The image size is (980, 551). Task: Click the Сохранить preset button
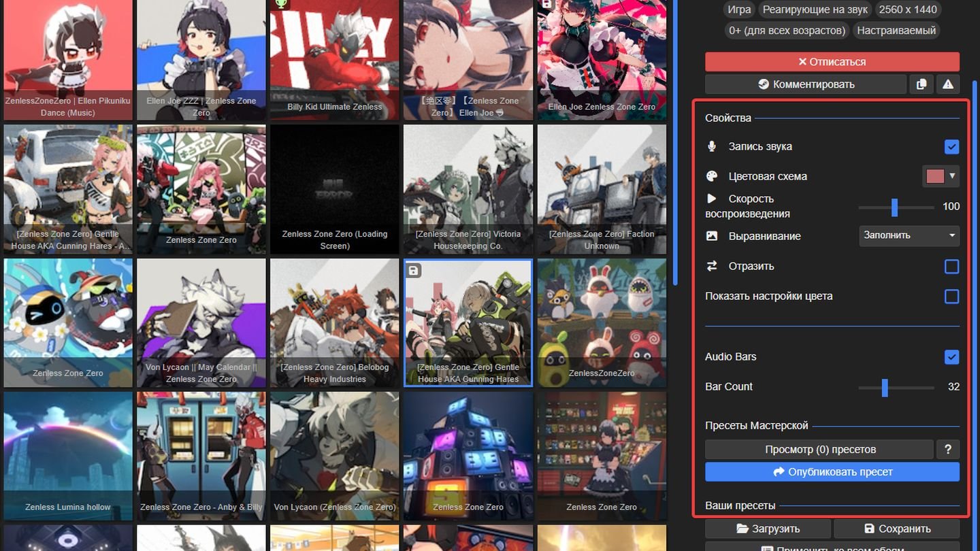tap(897, 529)
